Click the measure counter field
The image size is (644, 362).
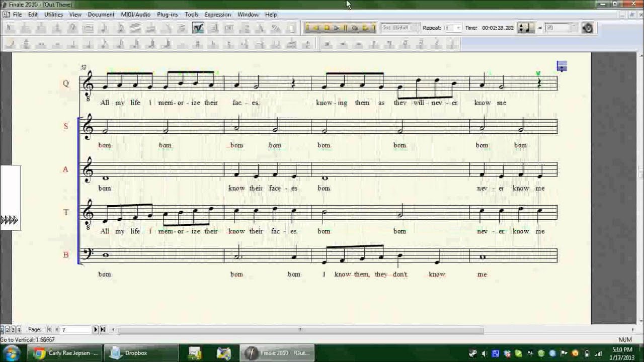[x=399, y=28]
